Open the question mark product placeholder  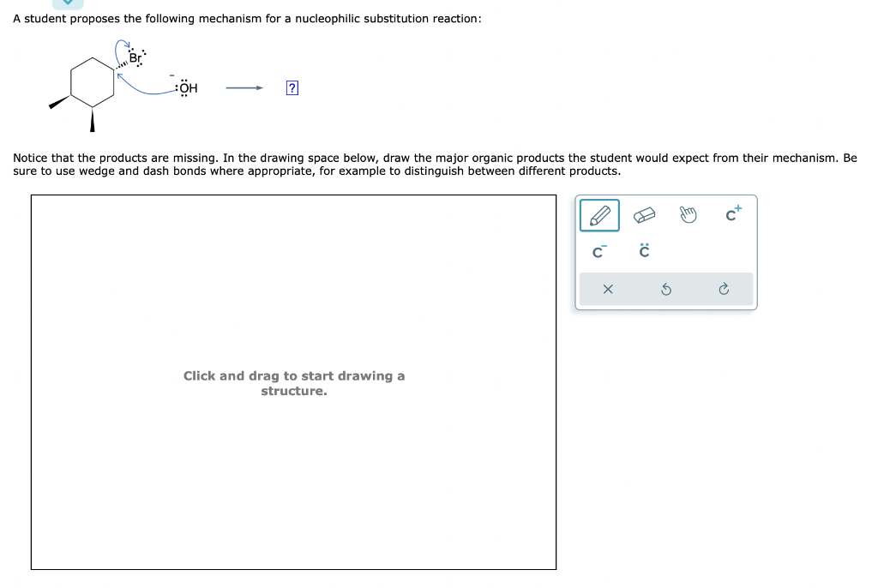click(x=292, y=87)
